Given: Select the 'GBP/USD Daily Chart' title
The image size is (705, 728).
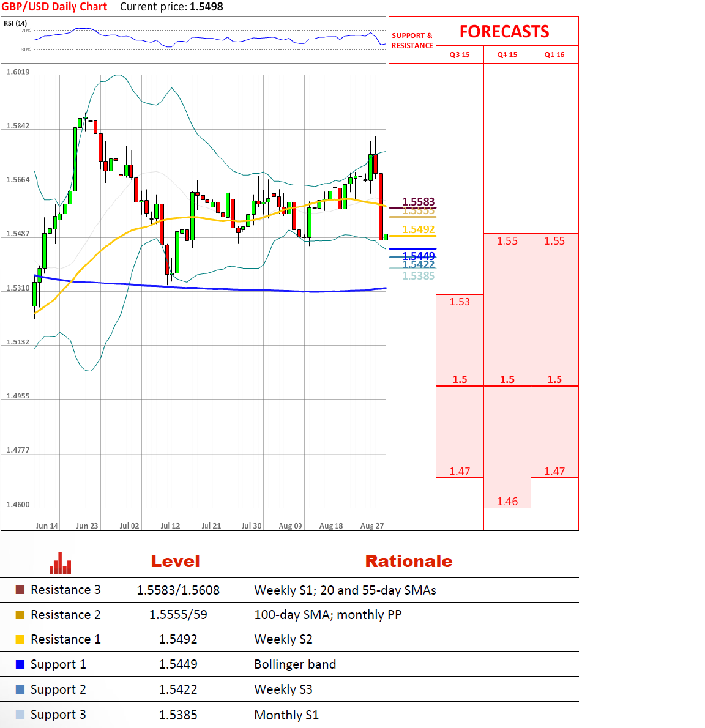Looking at the screenshot, I should [54, 7].
